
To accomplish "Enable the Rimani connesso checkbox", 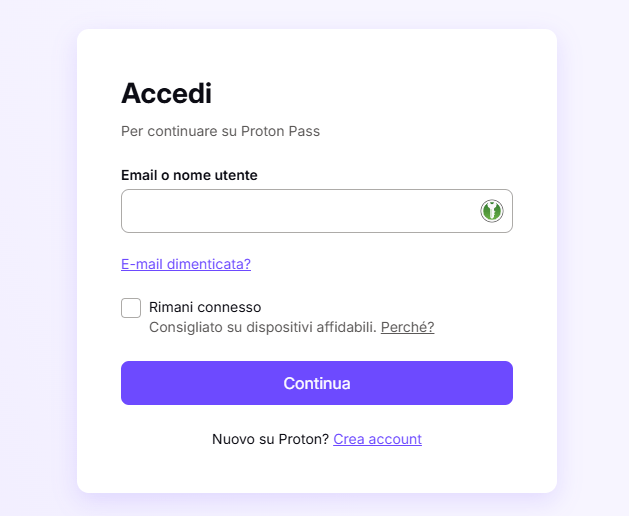I will point(131,308).
